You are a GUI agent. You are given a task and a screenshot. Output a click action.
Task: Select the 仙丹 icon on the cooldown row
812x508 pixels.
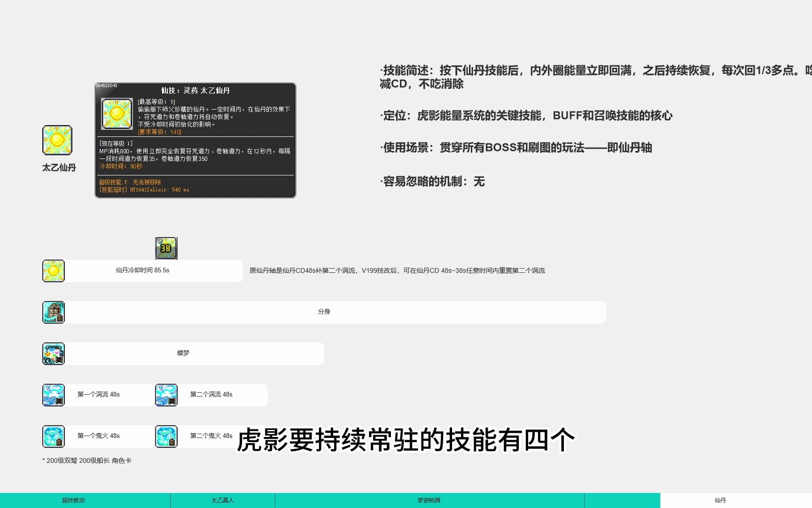tap(54, 271)
